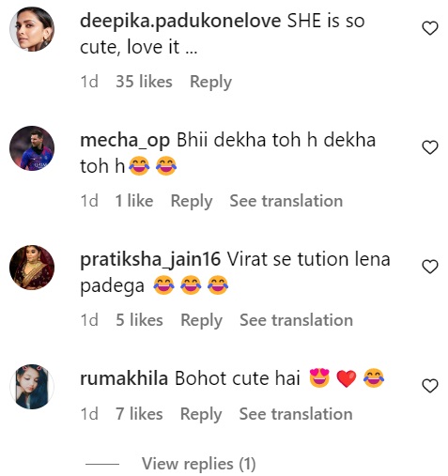The height and width of the screenshot is (476, 448).
Task: Like the deepika.padukonelove comment with heart icon
Action: click(x=430, y=28)
